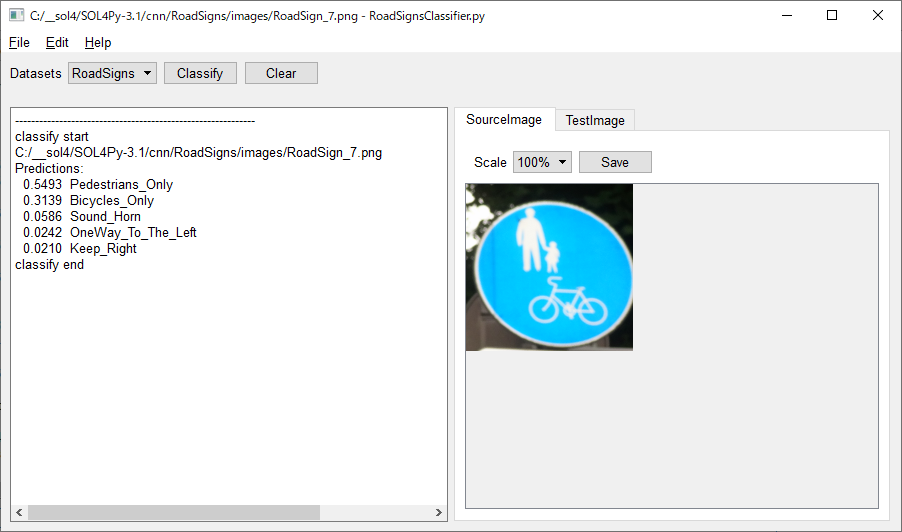Click the 'classify end' log line

coord(49,265)
